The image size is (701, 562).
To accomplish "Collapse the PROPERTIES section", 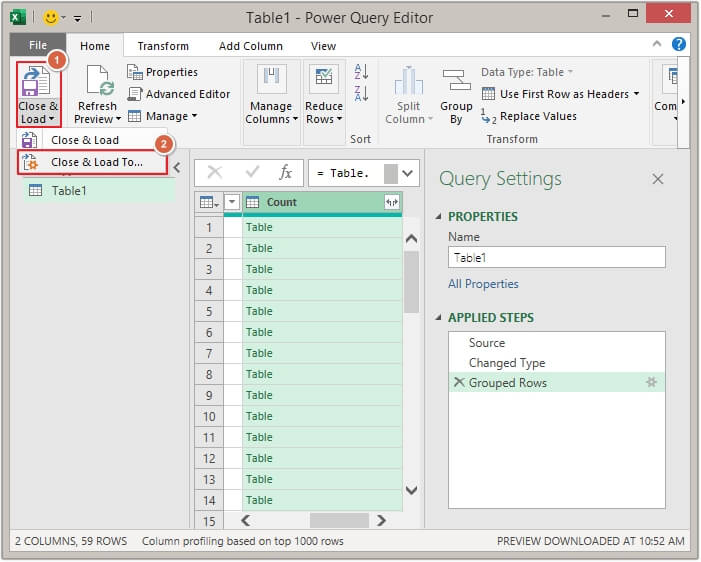I will [438, 217].
